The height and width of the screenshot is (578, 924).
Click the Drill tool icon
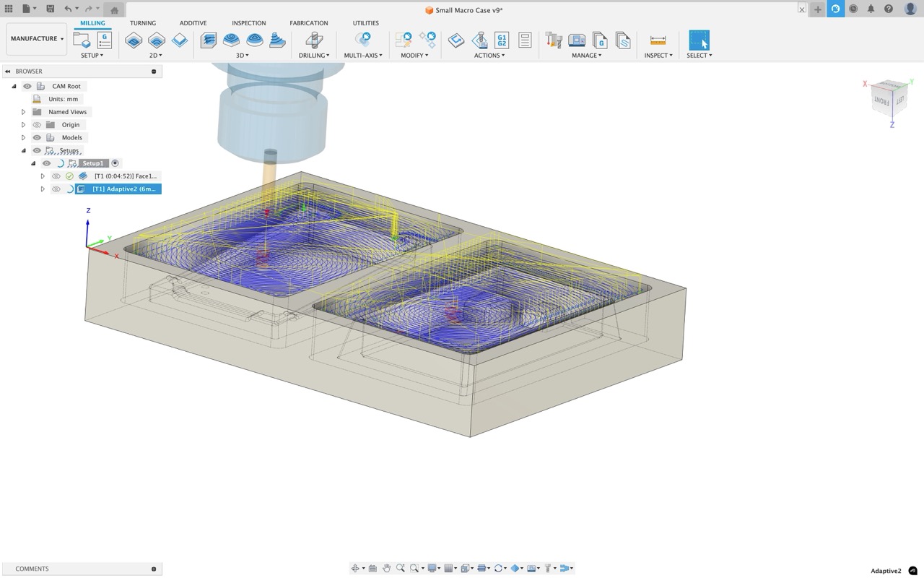point(314,40)
